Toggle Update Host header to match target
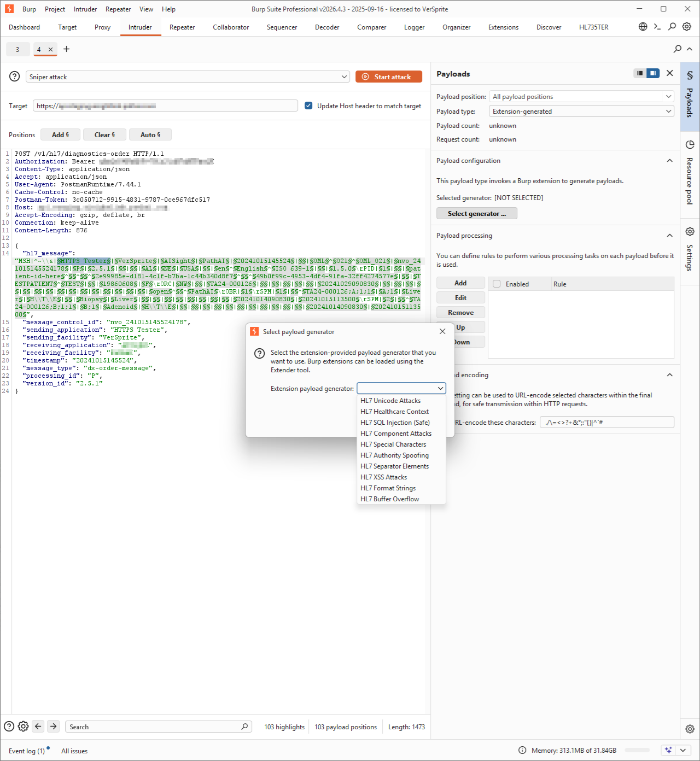This screenshot has height=761, width=700. pyautogui.click(x=308, y=106)
